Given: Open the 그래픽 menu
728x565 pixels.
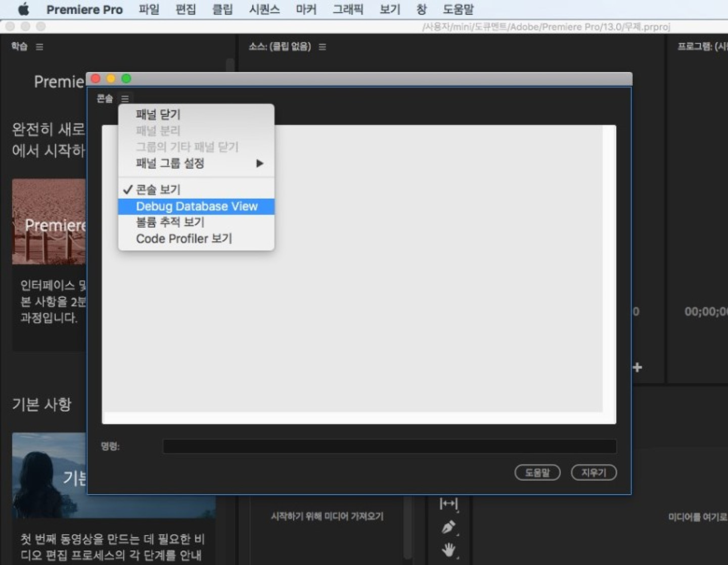Looking at the screenshot, I should point(347,9).
